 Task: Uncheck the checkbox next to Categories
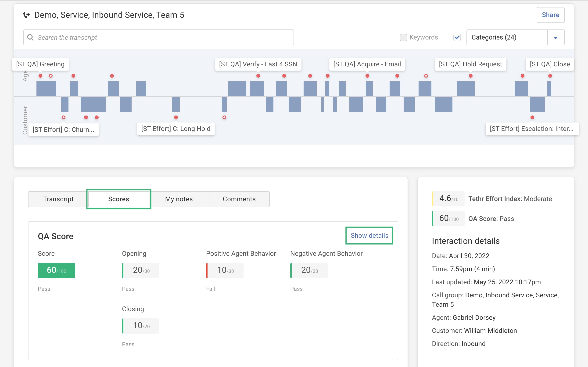(x=457, y=37)
